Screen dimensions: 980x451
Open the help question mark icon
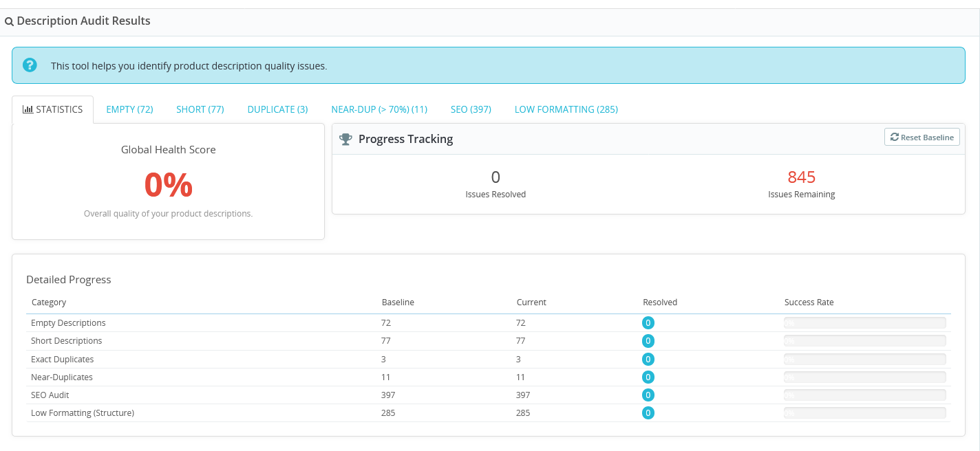coord(30,65)
